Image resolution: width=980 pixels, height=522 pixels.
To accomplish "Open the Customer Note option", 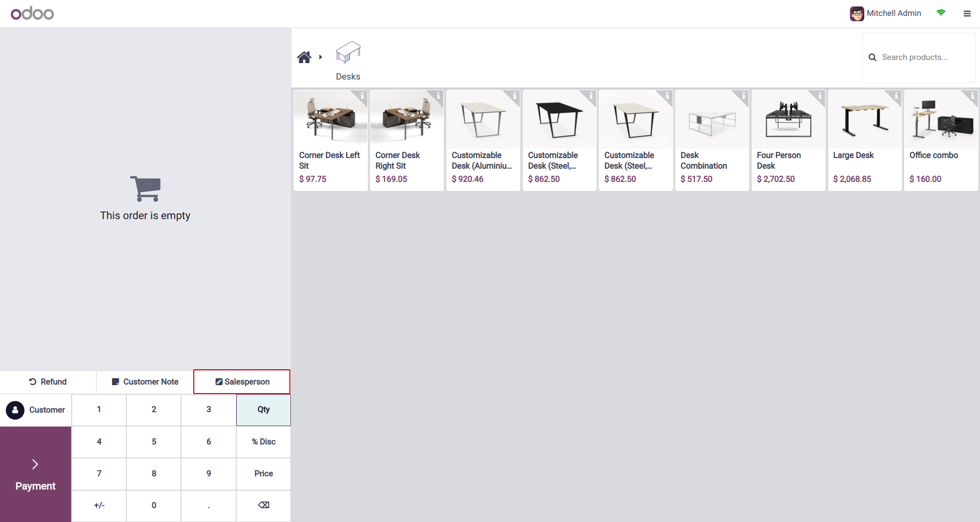I will point(145,382).
